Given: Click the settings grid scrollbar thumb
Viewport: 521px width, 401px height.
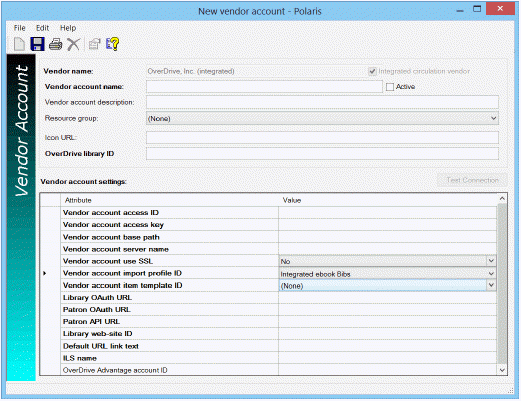Looking at the screenshot, I should point(502,283).
